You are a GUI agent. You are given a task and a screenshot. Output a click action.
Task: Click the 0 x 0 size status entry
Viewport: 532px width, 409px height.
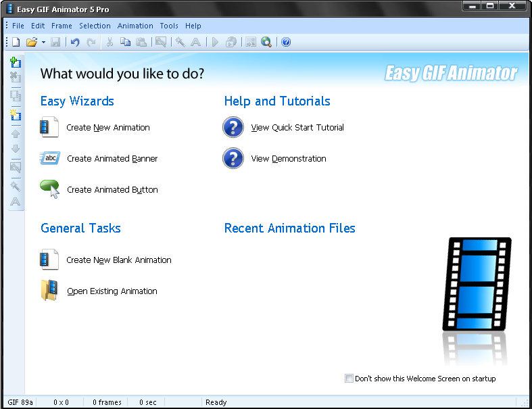click(x=61, y=402)
